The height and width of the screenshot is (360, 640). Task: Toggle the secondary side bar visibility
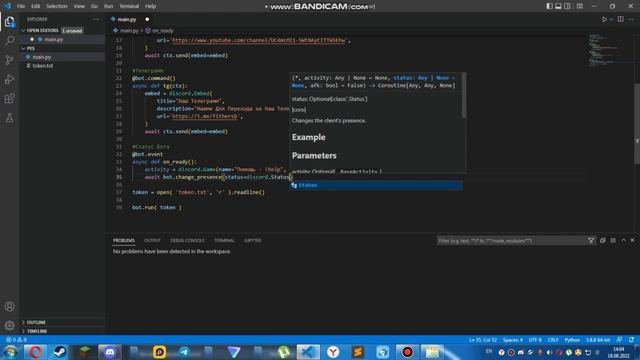tap(567, 6)
